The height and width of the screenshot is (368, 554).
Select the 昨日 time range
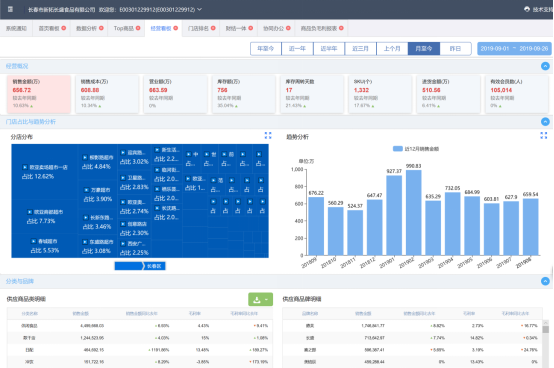[x=455, y=48]
